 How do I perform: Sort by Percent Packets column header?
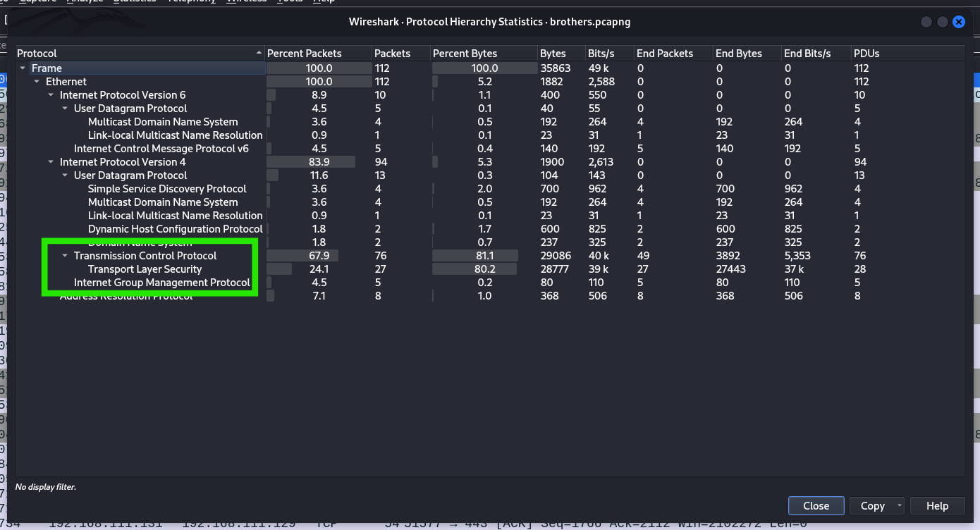pyautogui.click(x=318, y=54)
